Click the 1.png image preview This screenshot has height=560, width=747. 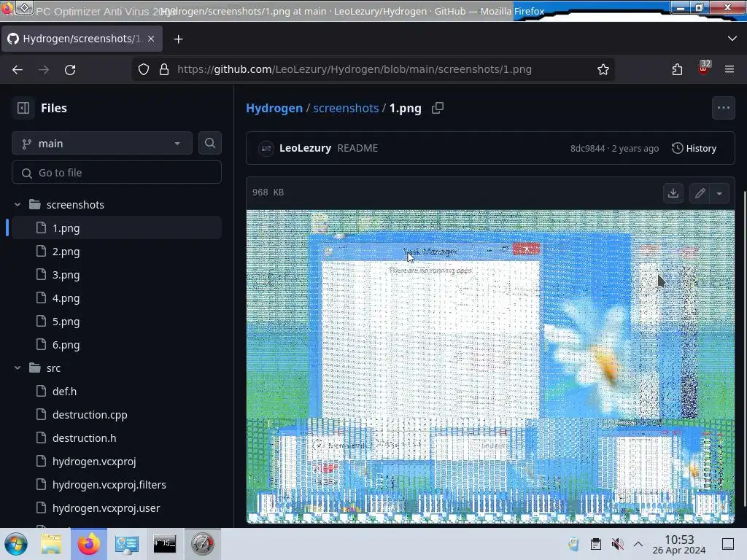(490, 367)
